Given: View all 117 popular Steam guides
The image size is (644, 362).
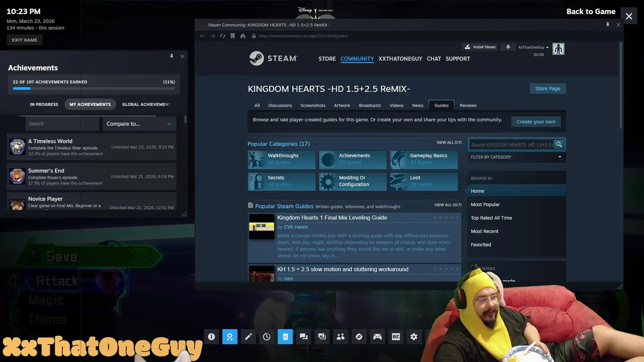Looking at the screenshot, I should coord(448,205).
